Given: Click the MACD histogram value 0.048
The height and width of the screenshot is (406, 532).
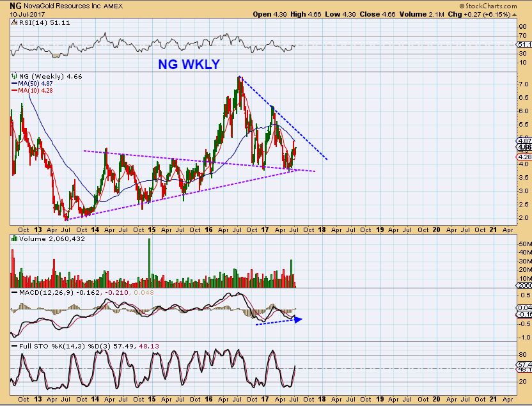Looking at the screenshot, I should (144, 292).
